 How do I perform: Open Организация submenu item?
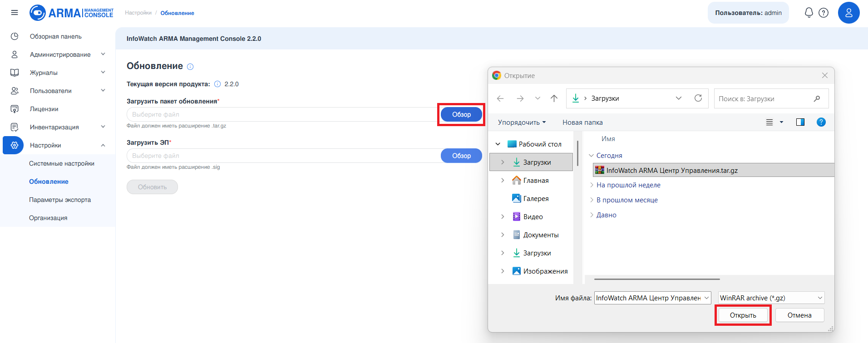click(48, 218)
